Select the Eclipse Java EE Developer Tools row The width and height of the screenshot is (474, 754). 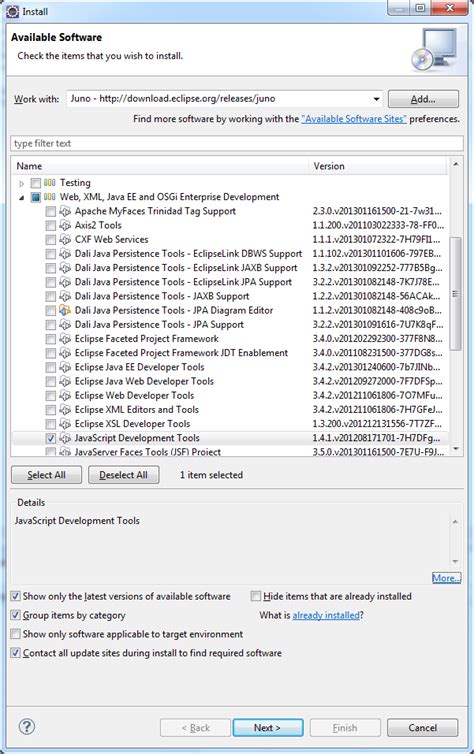point(230,367)
